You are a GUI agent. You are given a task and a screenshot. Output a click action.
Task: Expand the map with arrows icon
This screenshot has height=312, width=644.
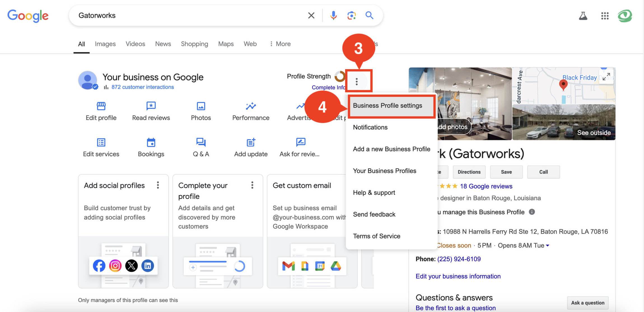pyautogui.click(x=606, y=76)
